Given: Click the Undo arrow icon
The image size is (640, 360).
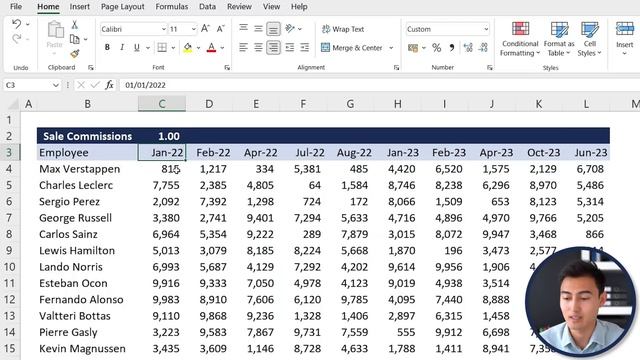Looking at the screenshot, I should tap(16, 24).
